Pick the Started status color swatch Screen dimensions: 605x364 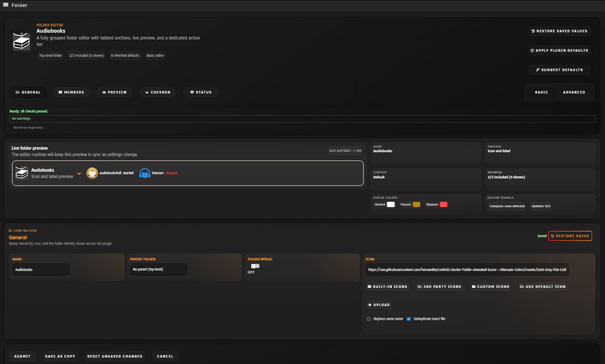click(391, 204)
